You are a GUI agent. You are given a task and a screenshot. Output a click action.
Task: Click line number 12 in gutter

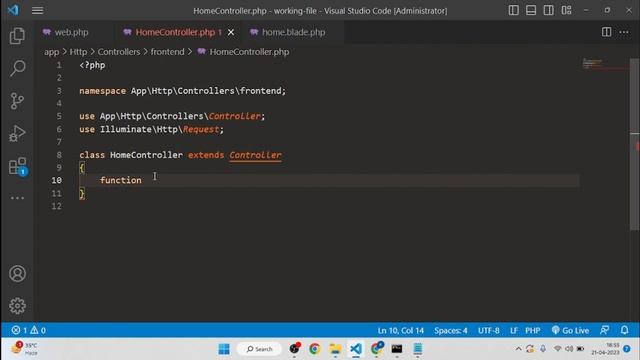pos(57,206)
